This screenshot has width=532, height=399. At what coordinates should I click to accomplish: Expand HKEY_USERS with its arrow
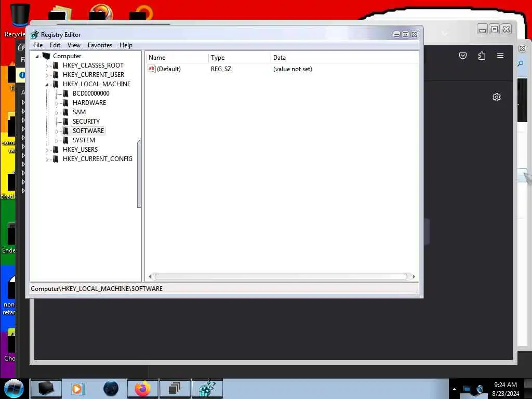point(47,150)
